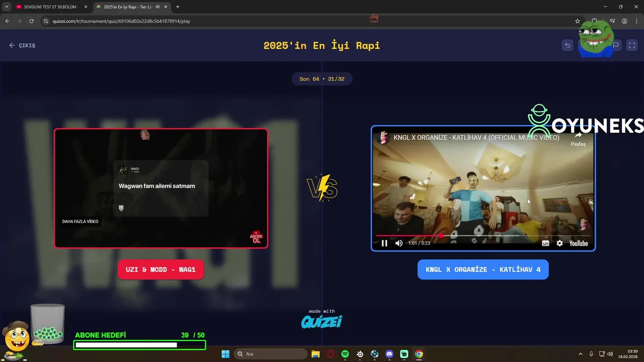Click the ÇIKIŞ exit link
Screen dimensions: 644x362
point(22,45)
